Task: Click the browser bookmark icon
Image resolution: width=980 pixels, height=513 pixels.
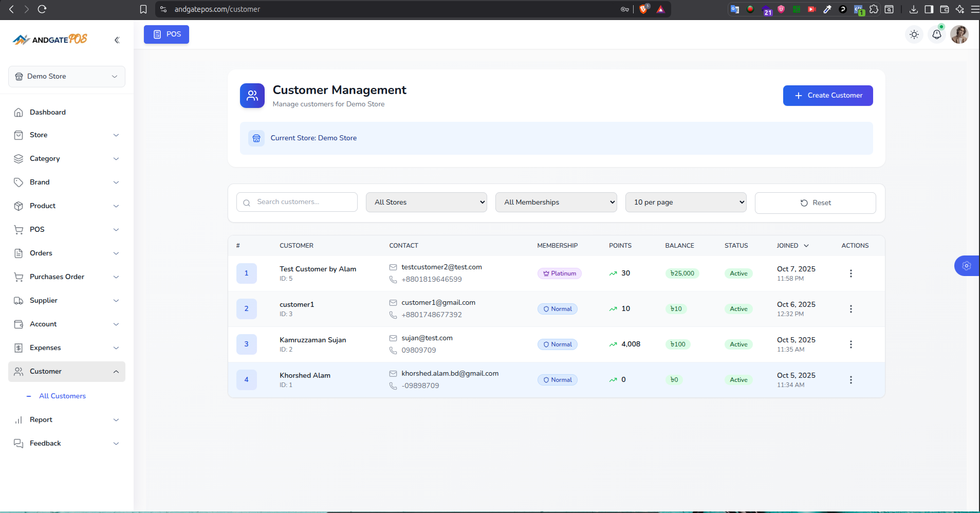Action: (143, 9)
